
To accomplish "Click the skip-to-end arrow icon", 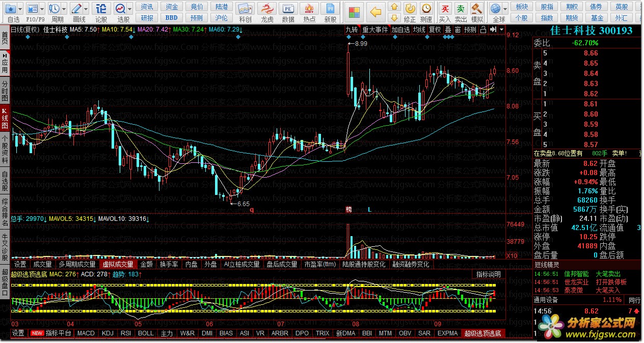I will click(493, 30).
